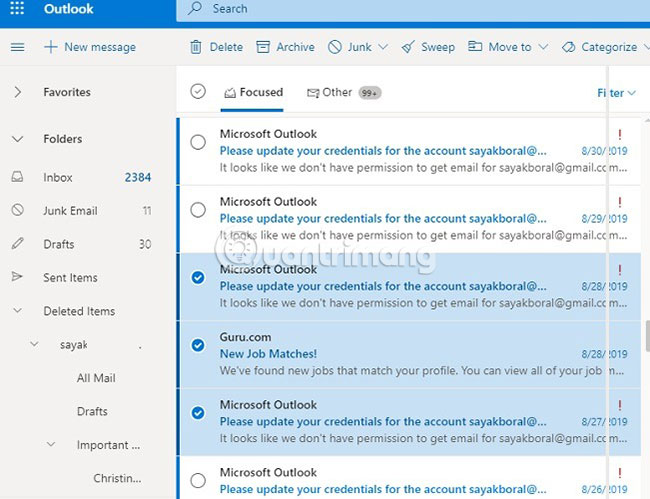The width and height of the screenshot is (650, 499).
Task: Select the 8/29/2019 Microsoft Outlook email checkbox
Action: (x=198, y=210)
